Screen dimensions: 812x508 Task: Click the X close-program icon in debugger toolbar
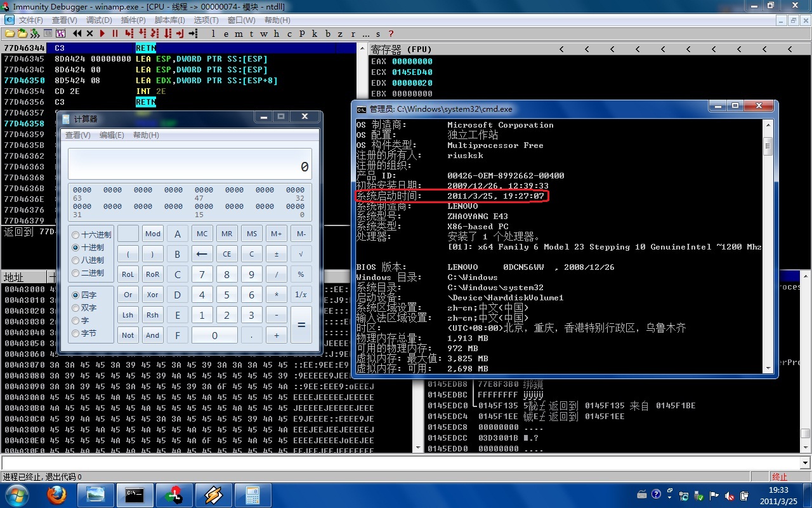coord(89,34)
